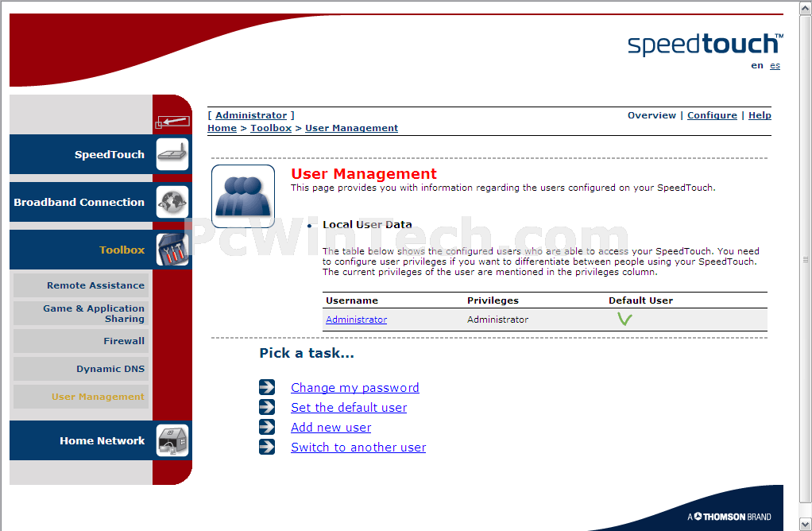812x531 pixels.
Task: Open the Add new user link
Action: pyautogui.click(x=331, y=428)
